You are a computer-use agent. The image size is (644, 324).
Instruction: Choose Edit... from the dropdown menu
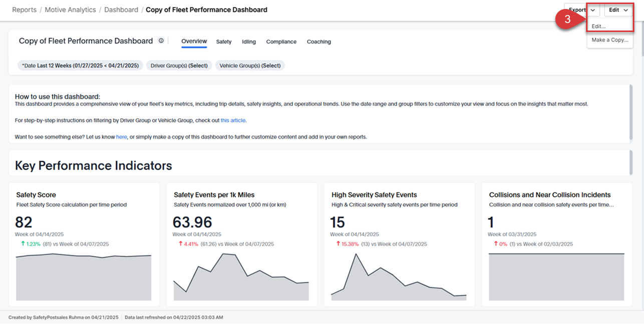tap(599, 27)
